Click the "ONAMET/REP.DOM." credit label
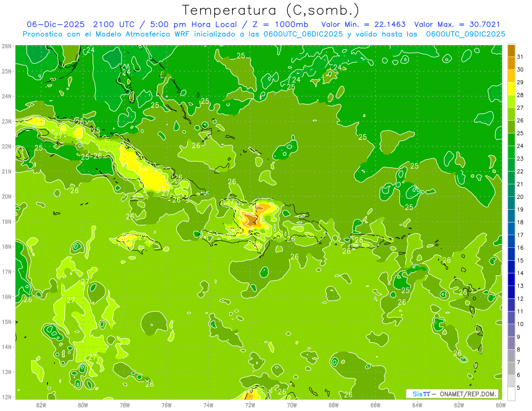This screenshot has height=411, width=532. click(468, 394)
